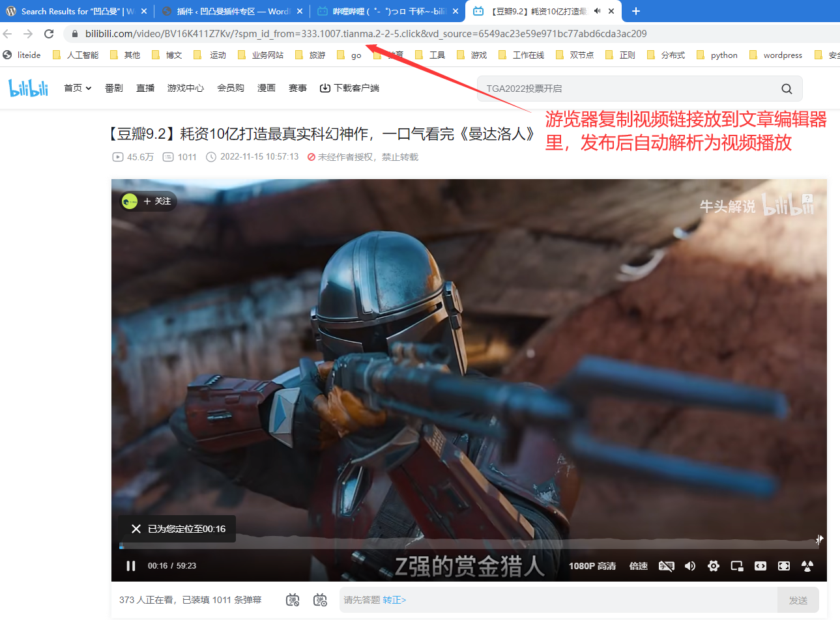Click the video title 【豆瓣9.2】
The width and height of the screenshot is (840, 620).
tap(323, 134)
